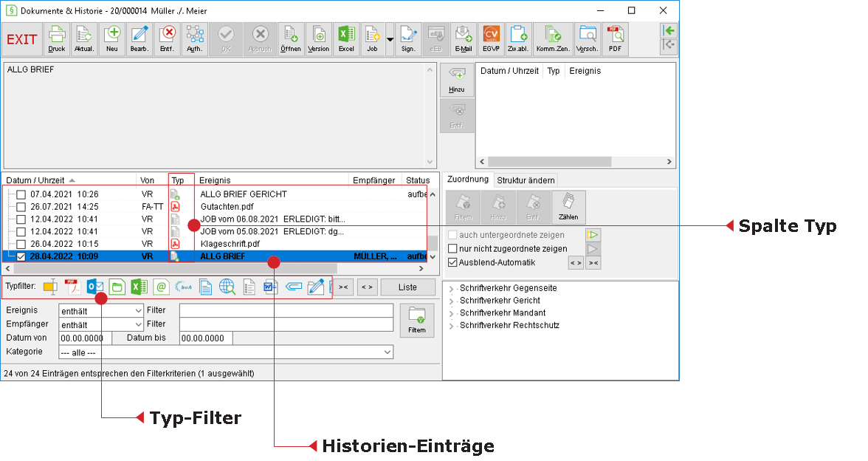Click the E-Mail toolbar icon

[x=464, y=39]
